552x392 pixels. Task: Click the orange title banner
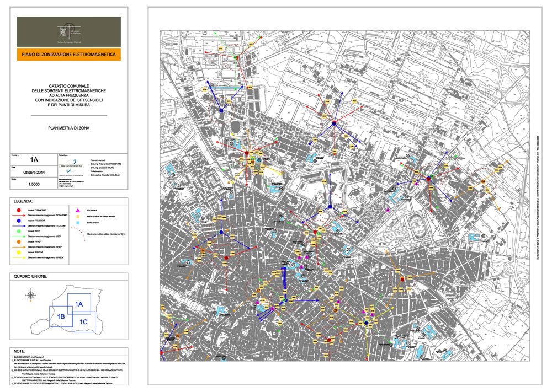point(68,55)
